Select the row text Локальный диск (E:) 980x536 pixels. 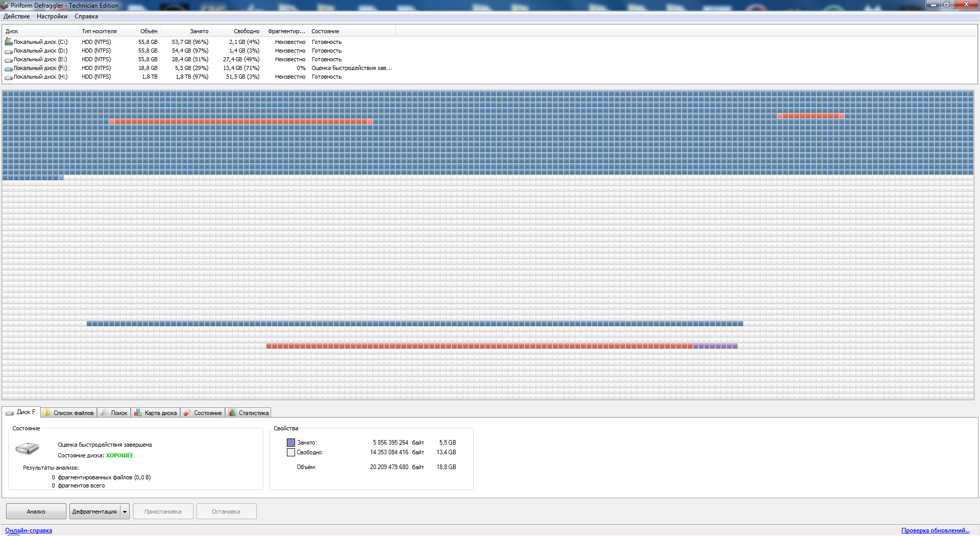point(40,59)
